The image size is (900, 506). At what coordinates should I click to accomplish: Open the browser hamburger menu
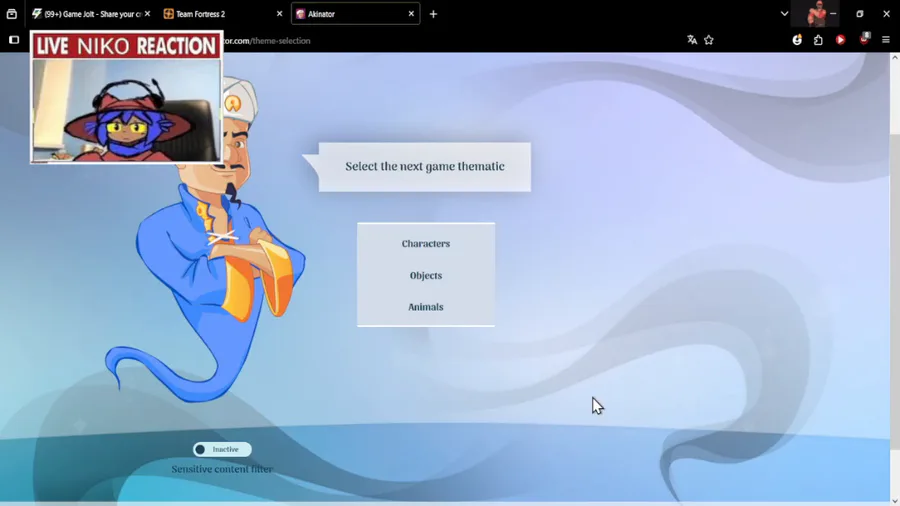[886, 40]
